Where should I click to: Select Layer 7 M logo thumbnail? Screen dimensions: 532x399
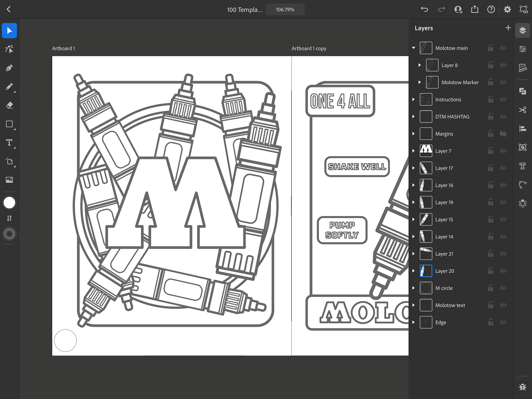[426, 151]
